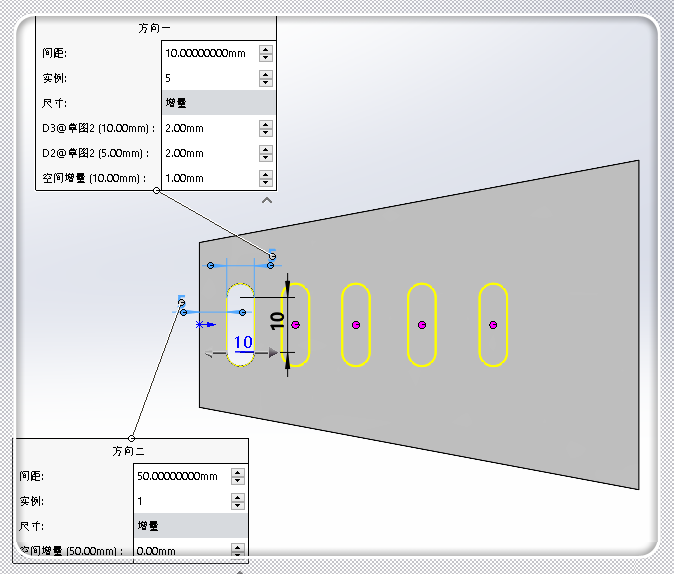
Task: Select the 增量 header under 方向一
Action: pyautogui.click(x=219, y=103)
